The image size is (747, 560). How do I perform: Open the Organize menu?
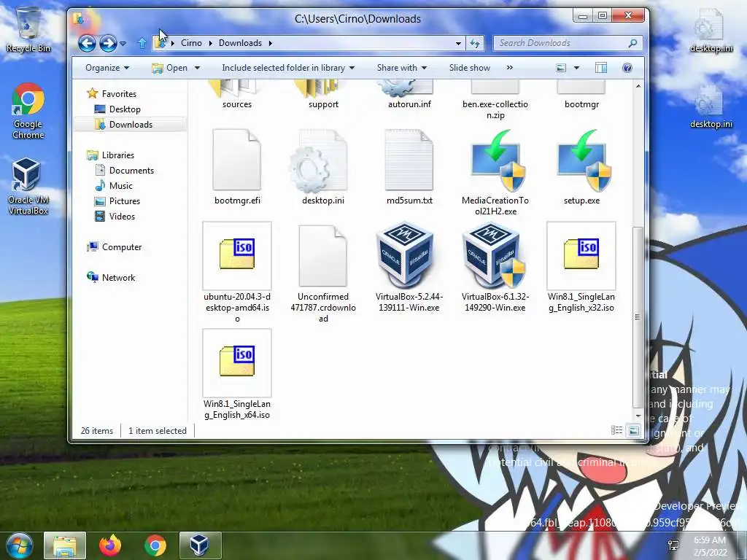pos(107,68)
